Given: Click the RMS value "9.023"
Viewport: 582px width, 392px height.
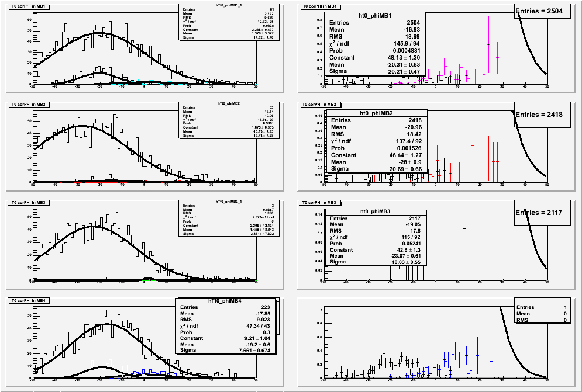Looking at the screenshot, I should tap(264, 320).
